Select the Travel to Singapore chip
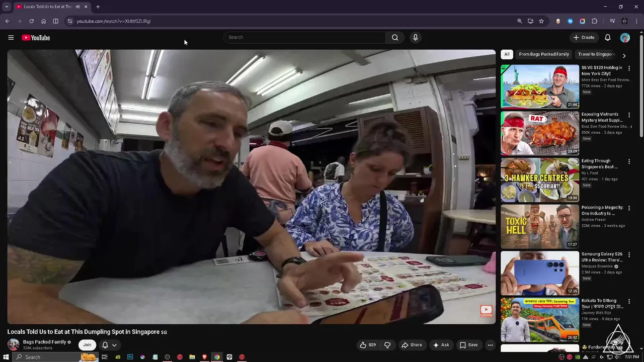 coord(596,54)
